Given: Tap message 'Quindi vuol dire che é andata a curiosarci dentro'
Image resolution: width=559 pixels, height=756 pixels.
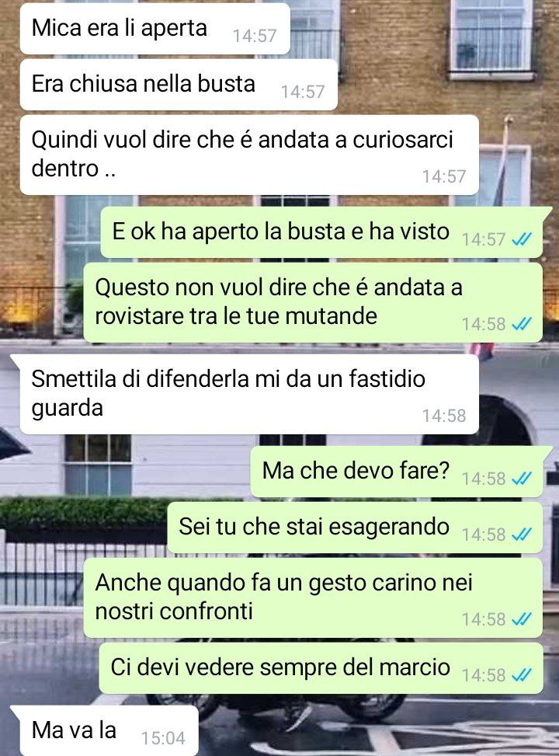Looking at the screenshot, I should pyautogui.click(x=250, y=155).
